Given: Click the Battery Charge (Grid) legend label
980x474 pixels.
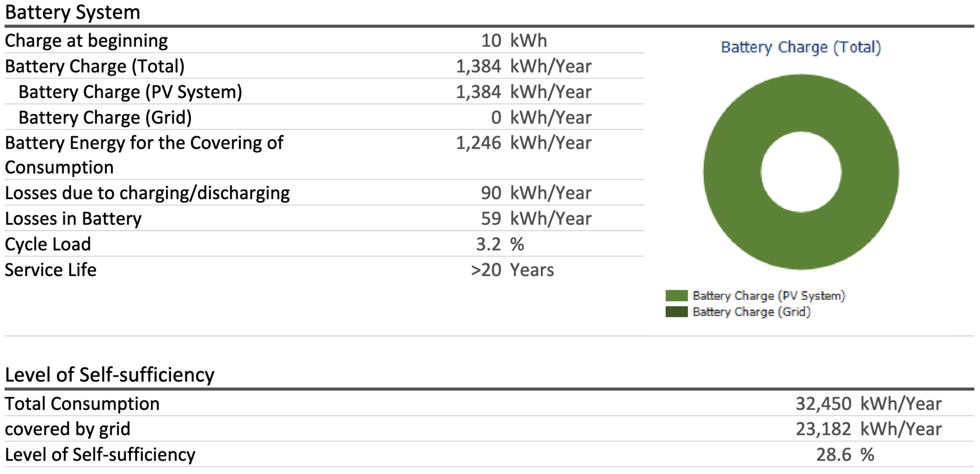Looking at the screenshot, I should [751, 312].
